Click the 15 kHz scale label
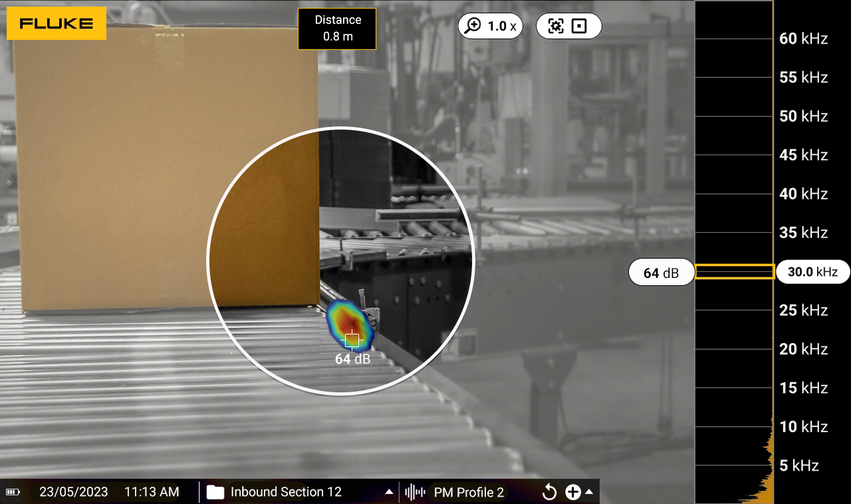Image resolution: width=851 pixels, height=504 pixels. click(x=803, y=388)
